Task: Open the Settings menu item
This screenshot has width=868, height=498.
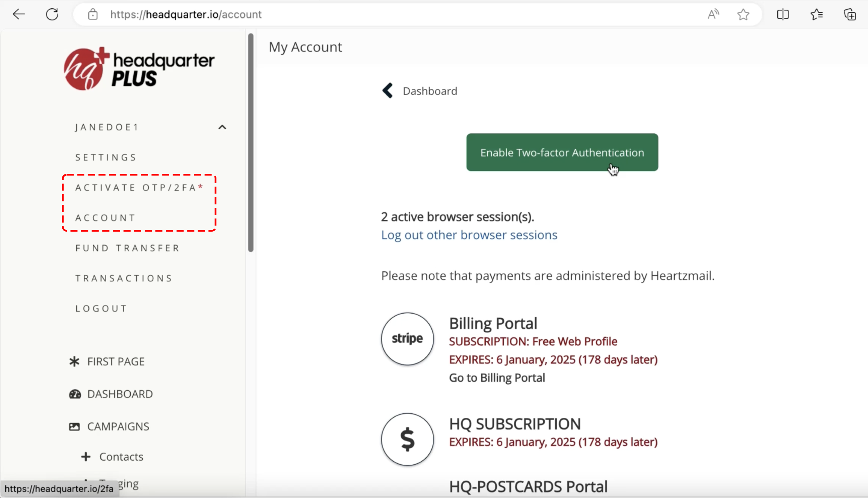Action: click(x=106, y=157)
